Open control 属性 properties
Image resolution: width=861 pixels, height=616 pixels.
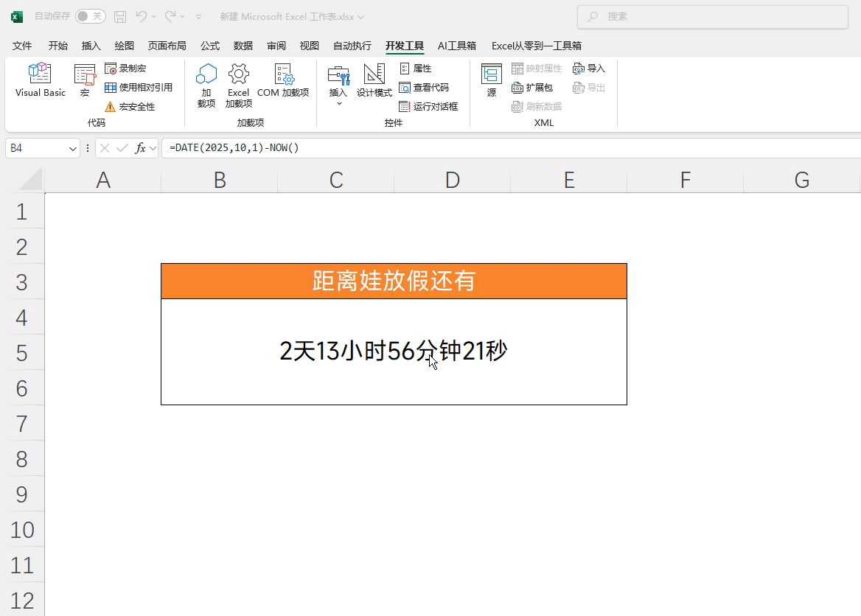416,69
